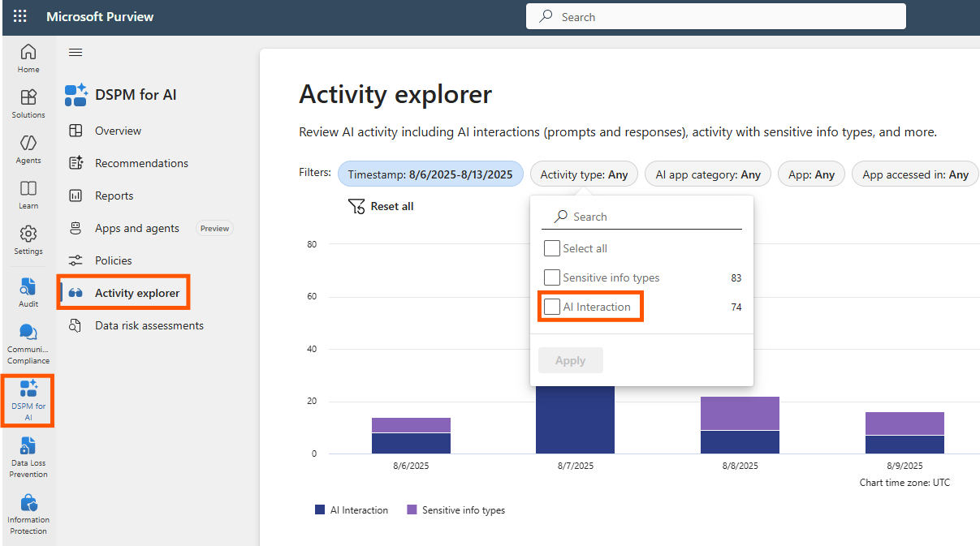Click the 8/6/2025 AI Interaction bar segment
Screen dimensions: 980x546
click(x=412, y=443)
